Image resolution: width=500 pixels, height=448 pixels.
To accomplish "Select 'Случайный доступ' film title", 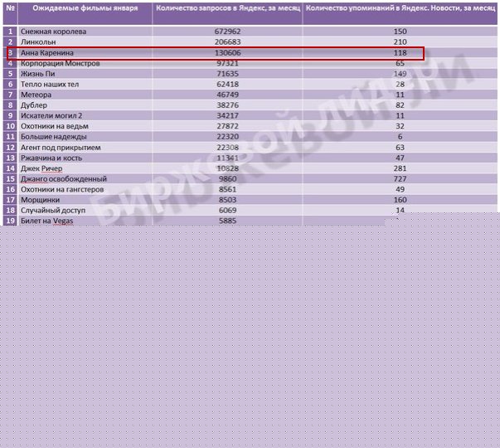I will click(53, 211).
